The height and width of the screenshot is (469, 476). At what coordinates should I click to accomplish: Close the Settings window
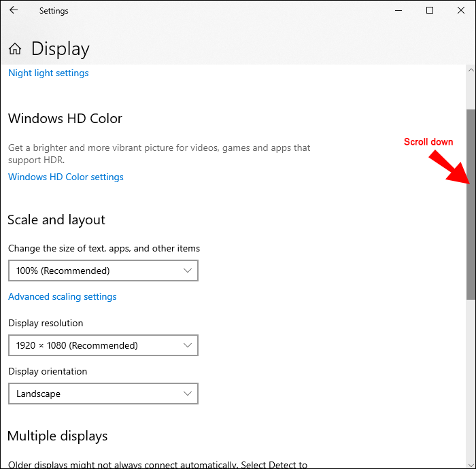click(x=461, y=10)
